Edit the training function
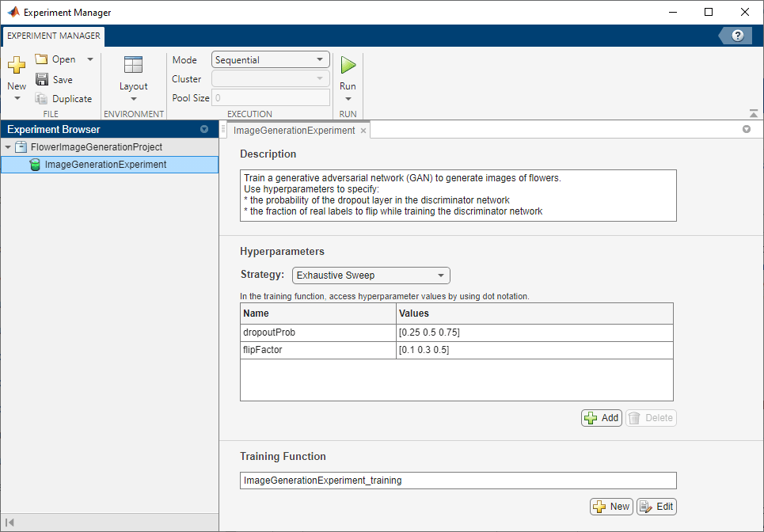The image size is (764, 532). [x=656, y=507]
